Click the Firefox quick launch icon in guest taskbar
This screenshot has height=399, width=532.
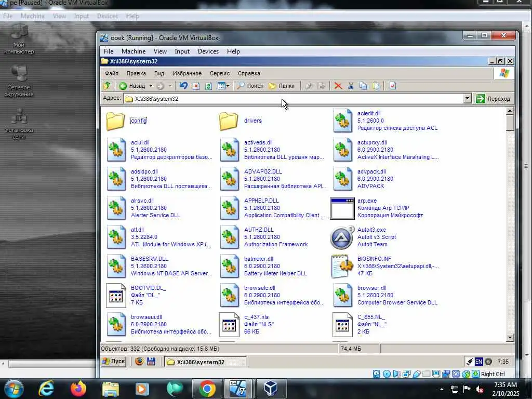click(139, 362)
